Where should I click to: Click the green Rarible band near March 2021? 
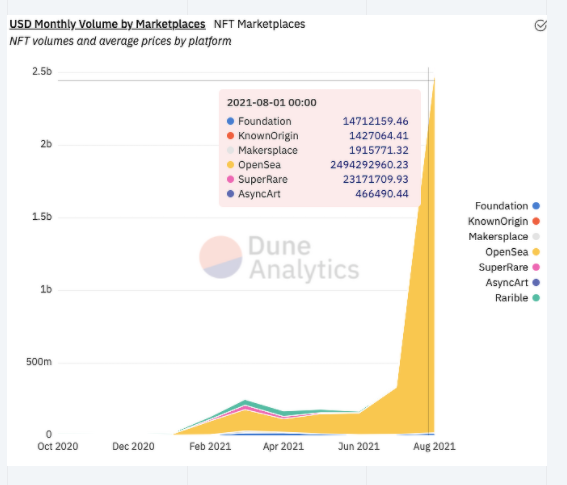(245, 403)
